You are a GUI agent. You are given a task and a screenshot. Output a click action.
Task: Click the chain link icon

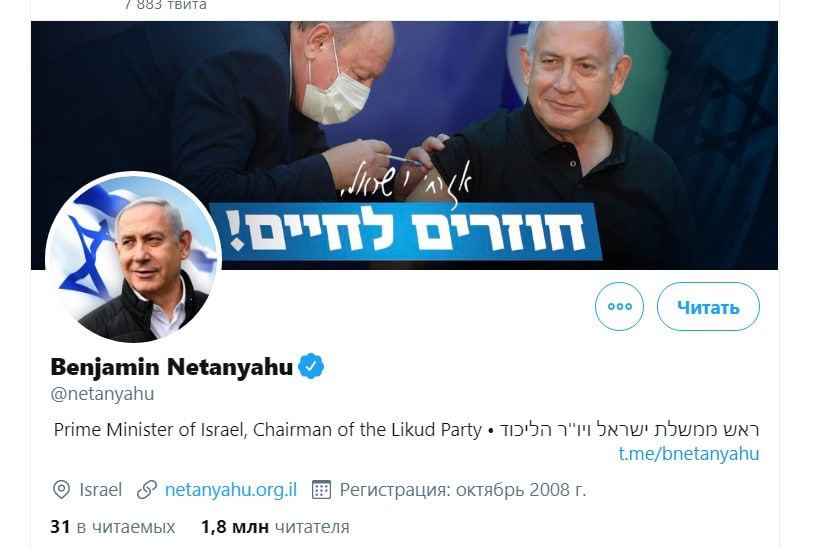point(147,489)
